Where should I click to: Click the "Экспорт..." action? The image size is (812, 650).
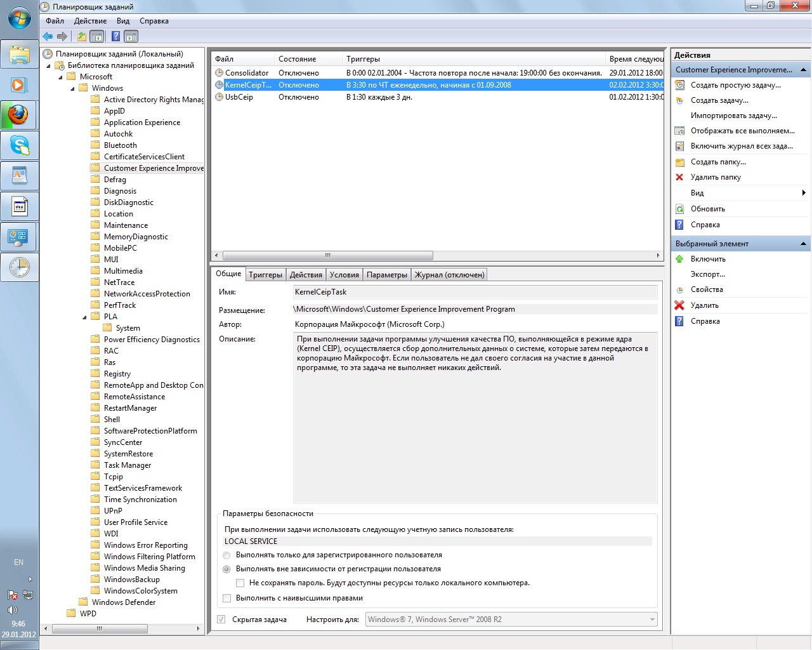(708, 274)
